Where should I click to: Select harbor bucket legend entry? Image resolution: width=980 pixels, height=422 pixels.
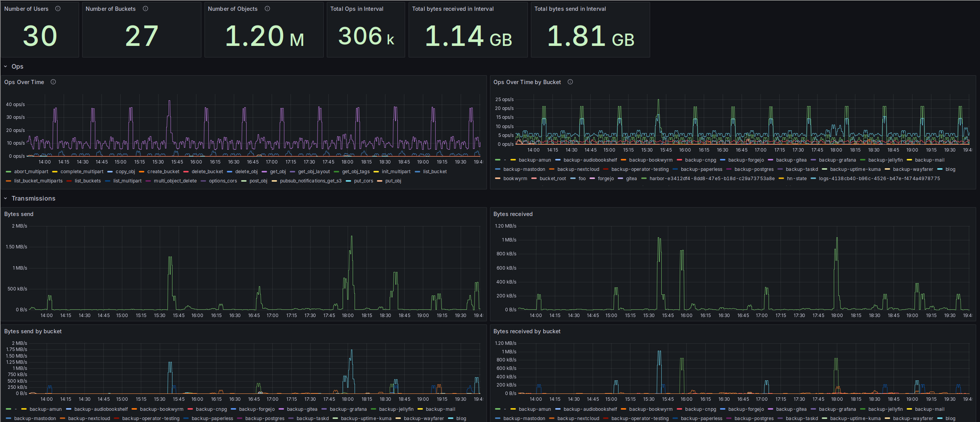pyautogui.click(x=711, y=179)
